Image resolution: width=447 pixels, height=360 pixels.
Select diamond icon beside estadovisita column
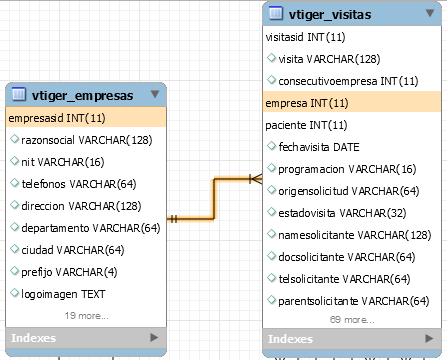[x=271, y=212]
